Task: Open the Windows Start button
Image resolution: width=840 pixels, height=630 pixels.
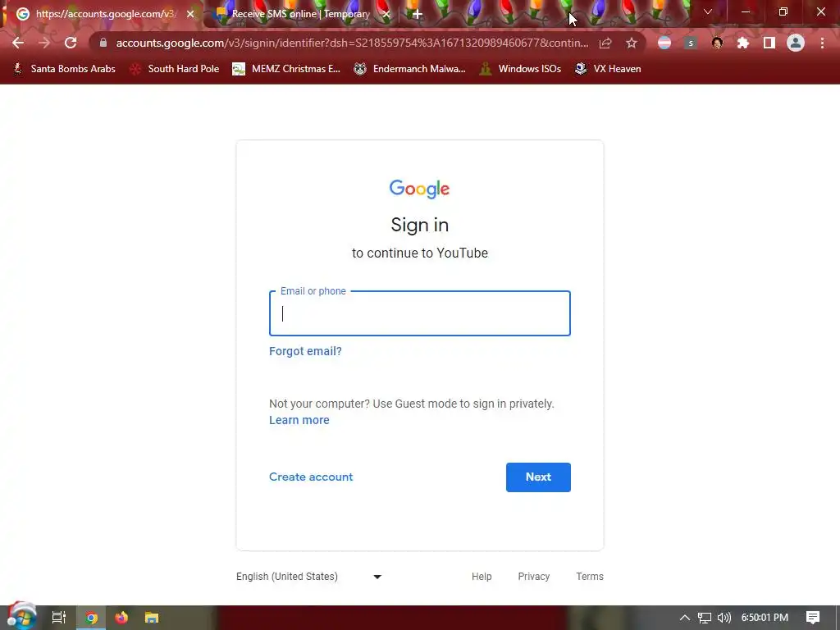Action: (x=21, y=617)
